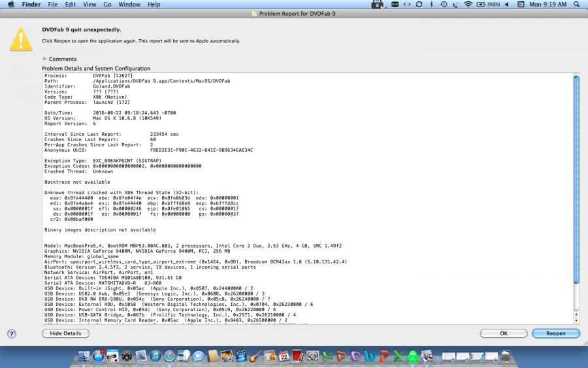Click the padlock icon in the menu bar
Viewport: 588px width, 368px height.
pos(377,5)
